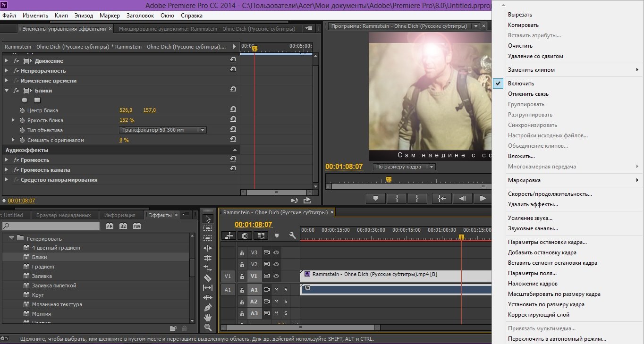Reset the Движение effect parameters

(x=233, y=60)
